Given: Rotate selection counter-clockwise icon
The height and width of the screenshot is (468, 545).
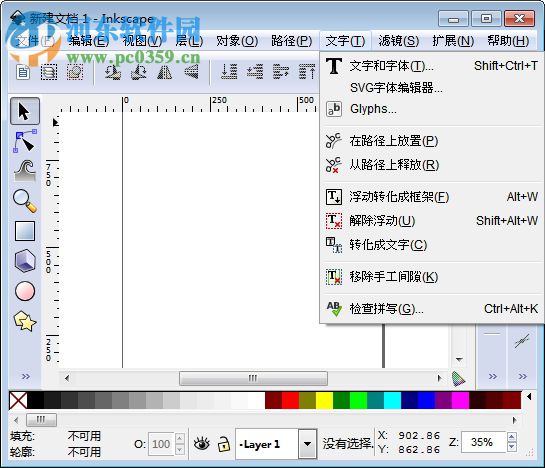Looking at the screenshot, I should pyautogui.click(x=113, y=73).
